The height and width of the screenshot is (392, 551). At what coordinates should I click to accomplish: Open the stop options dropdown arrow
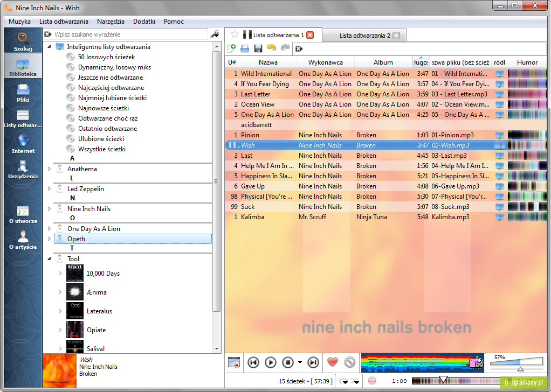tap(300, 362)
